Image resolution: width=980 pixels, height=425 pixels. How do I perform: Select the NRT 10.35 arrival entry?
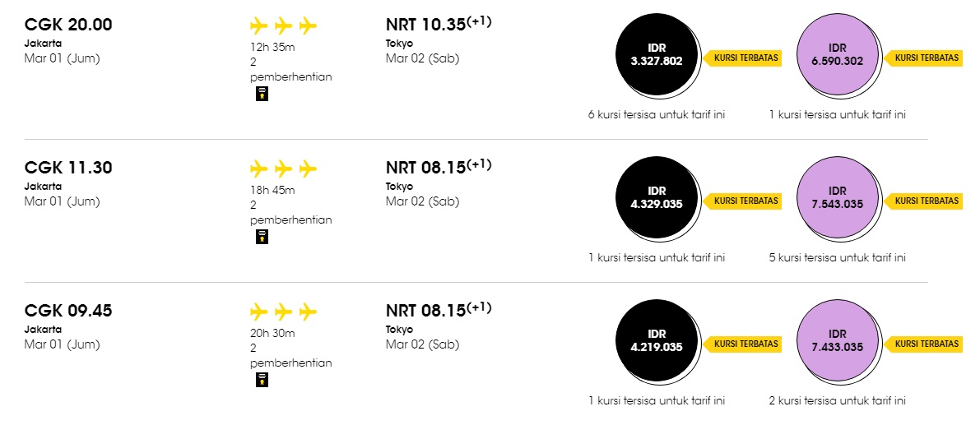[439, 40]
